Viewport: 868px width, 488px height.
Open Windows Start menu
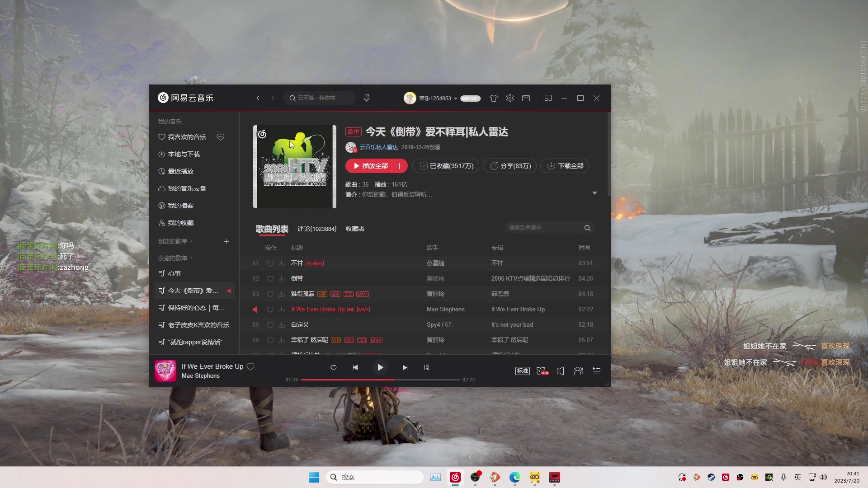coord(314,477)
